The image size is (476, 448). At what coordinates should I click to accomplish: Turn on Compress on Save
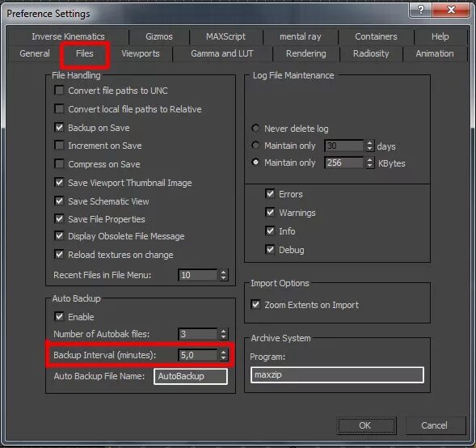(x=59, y=164)
